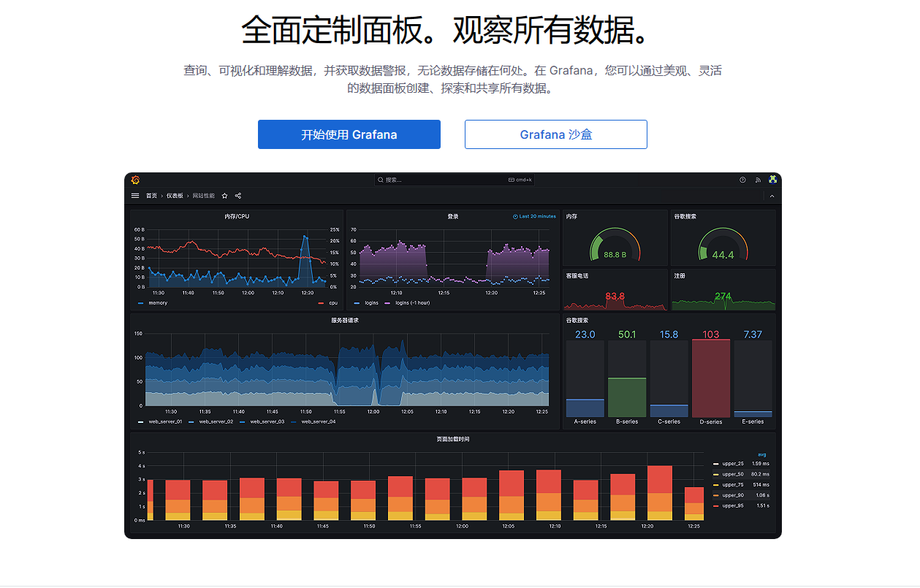Viewport: 920px width, 588px height.
Task: Collapse the dashboard row with the top chevron
Action: tap(772, 196)
